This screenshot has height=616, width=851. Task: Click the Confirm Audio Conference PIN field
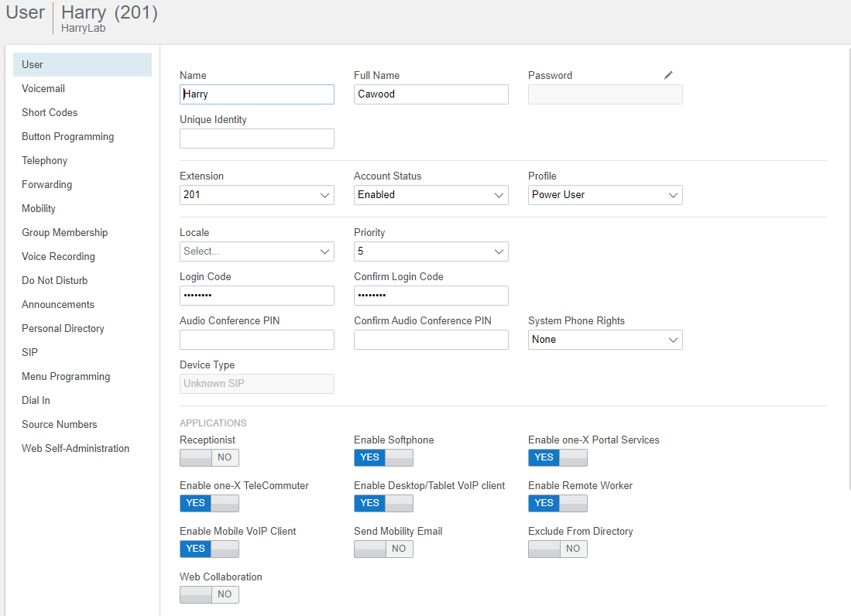pos(431,340)
